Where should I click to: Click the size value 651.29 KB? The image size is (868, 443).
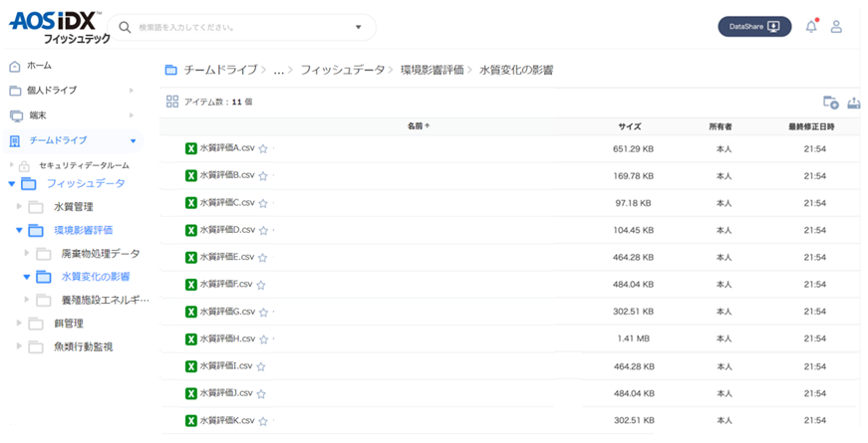(x=633, y=148)
